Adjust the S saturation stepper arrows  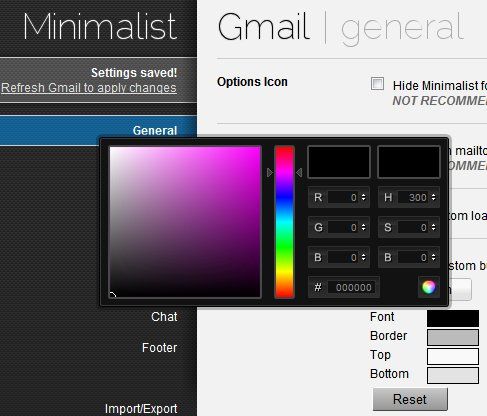point(433,227)
